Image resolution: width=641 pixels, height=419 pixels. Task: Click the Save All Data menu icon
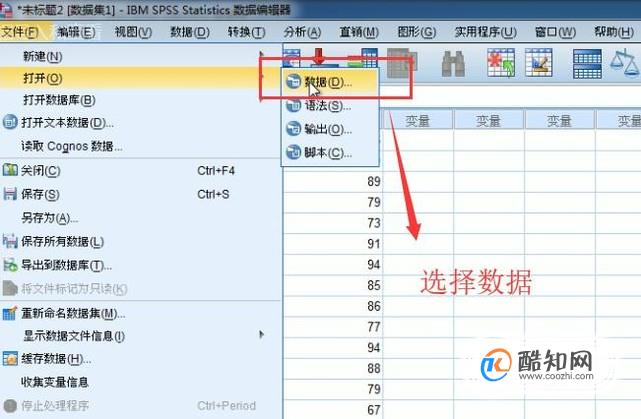(x=10, y=241)
